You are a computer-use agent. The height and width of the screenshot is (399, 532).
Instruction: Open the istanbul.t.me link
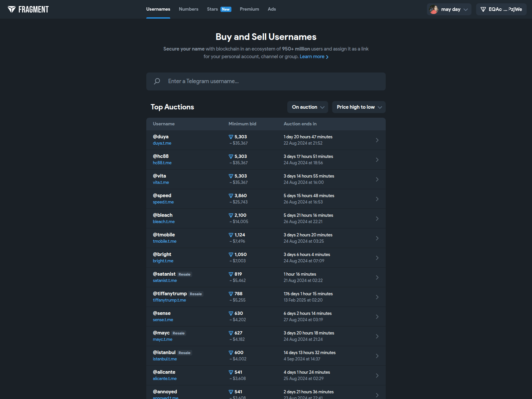click(x=165, y=359)
